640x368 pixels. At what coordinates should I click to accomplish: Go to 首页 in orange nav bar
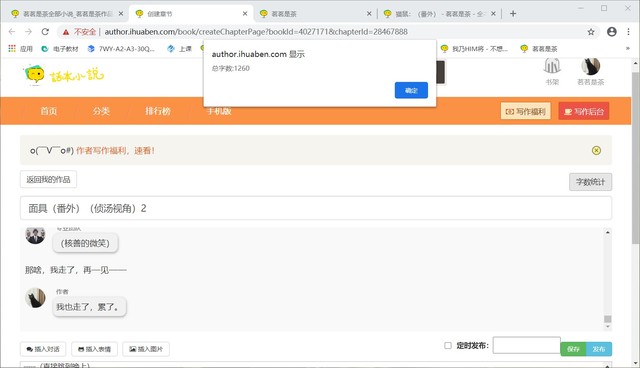[49, 111]
